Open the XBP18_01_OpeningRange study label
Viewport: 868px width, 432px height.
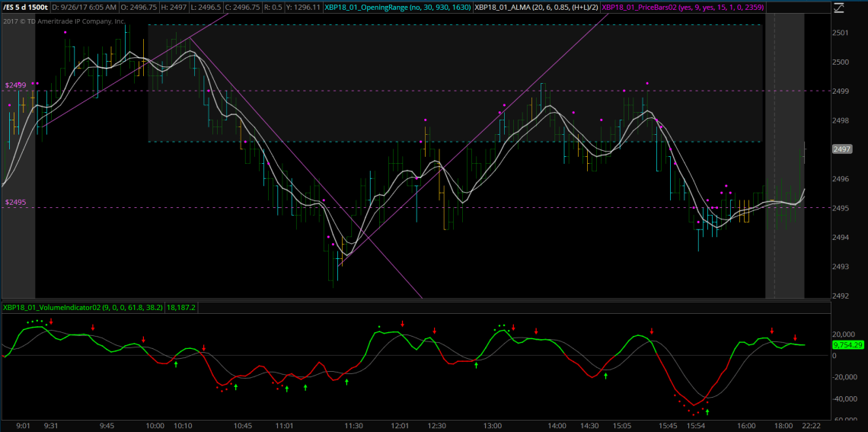click(396, 8)
